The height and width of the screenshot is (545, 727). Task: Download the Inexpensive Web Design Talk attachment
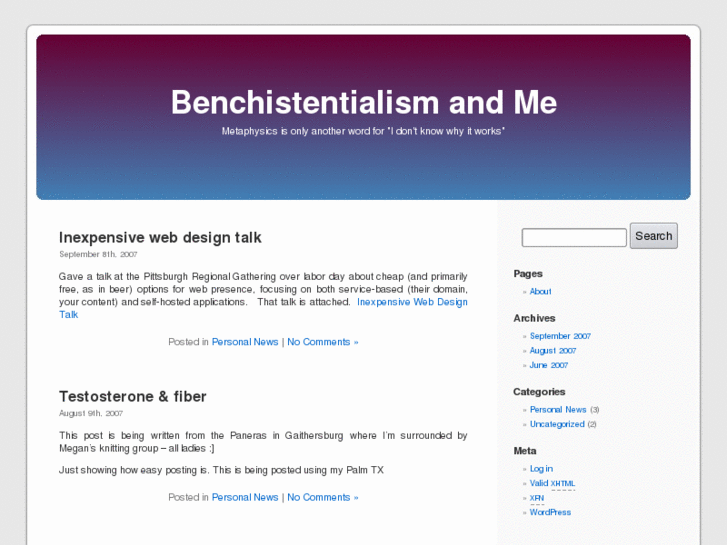[x=412, y=302]
